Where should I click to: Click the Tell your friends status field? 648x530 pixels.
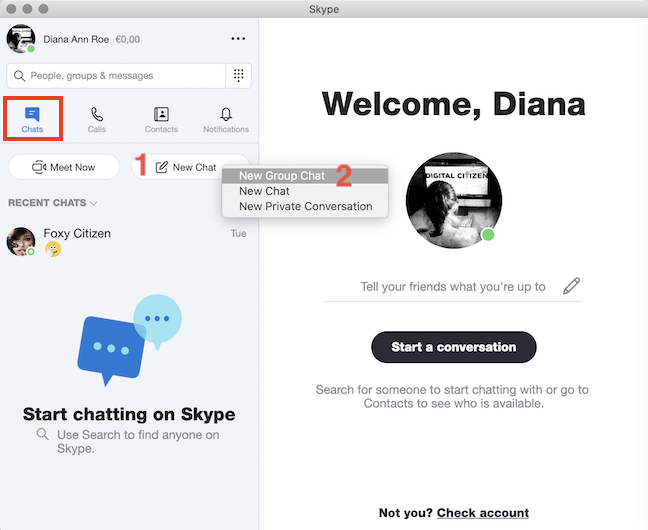point(453,286)
